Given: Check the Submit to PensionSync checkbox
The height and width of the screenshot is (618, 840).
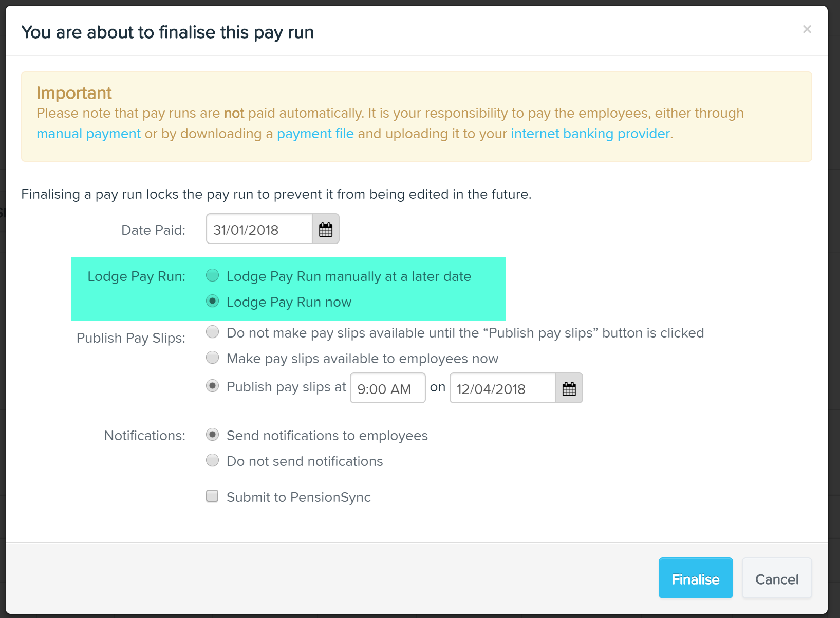Looking at the screenshot, I should [212, 496].
